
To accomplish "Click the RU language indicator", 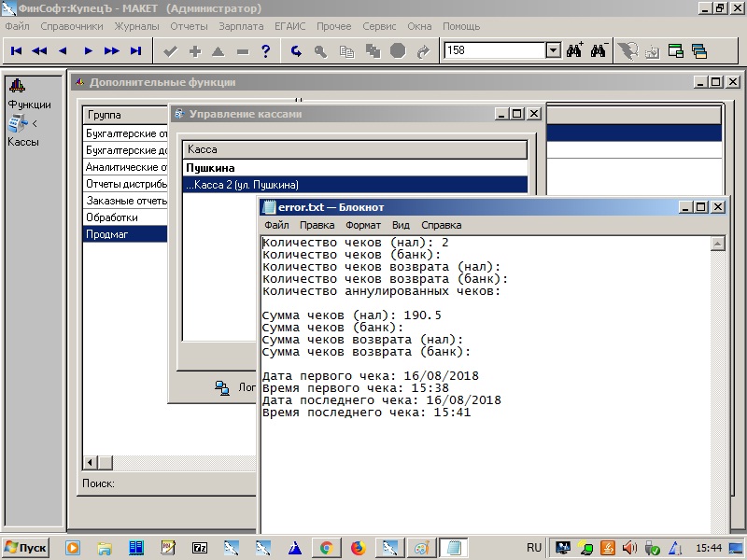I will point(534,548).
